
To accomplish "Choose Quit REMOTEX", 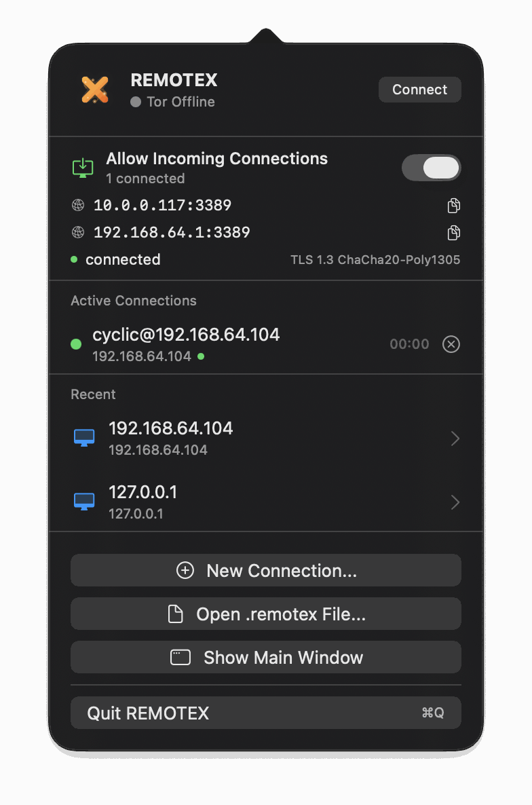I will click(266, 713).
